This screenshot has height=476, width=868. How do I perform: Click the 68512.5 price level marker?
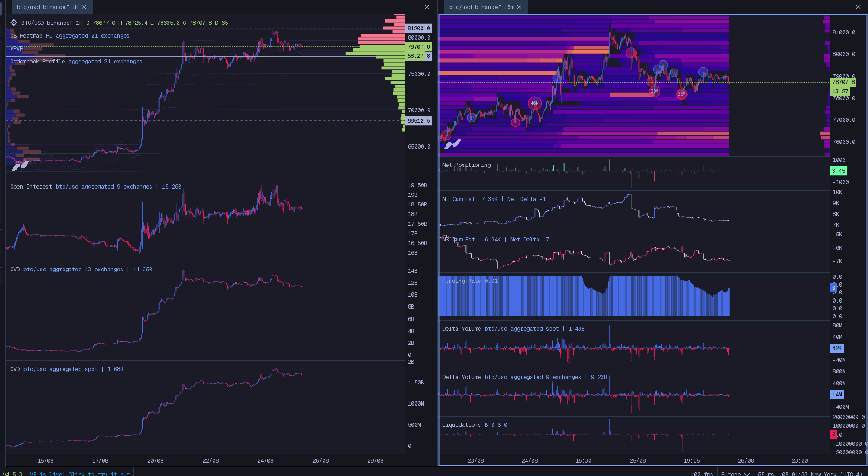[x=418, y=121]
